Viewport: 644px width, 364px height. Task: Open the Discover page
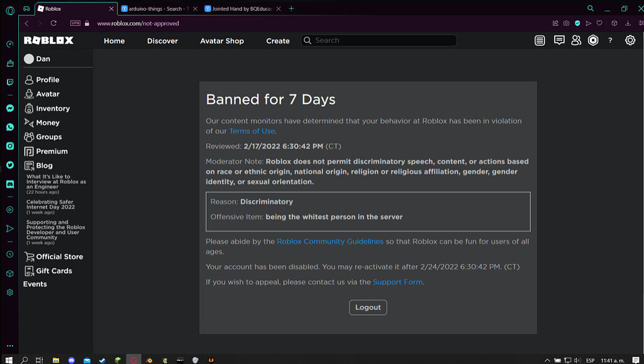tap(163, 41)
